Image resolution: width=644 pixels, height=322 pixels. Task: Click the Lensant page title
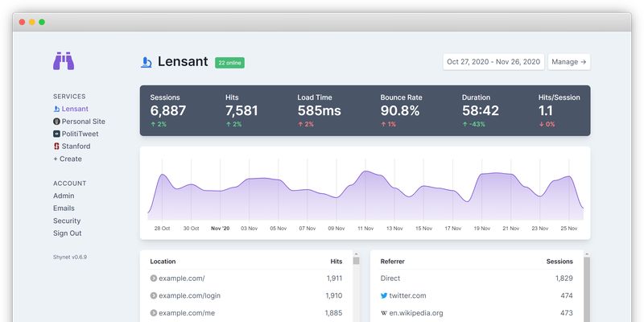click(183, 62)
